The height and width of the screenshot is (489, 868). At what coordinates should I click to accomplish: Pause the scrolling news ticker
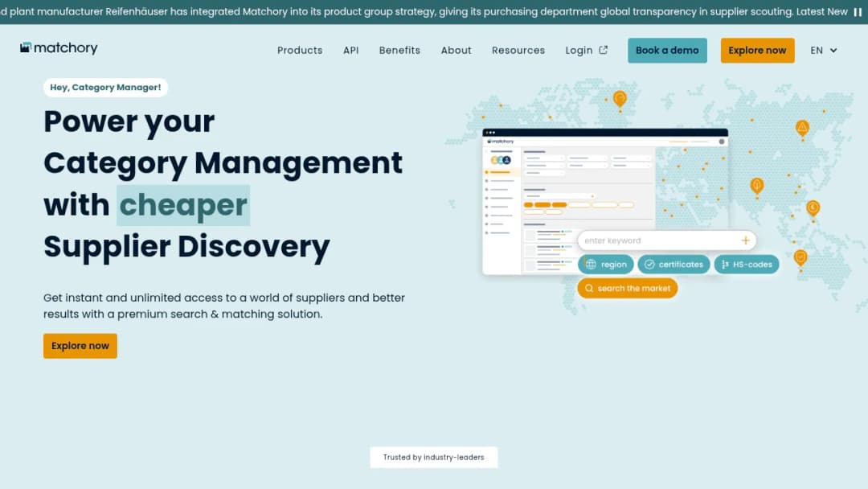[x=858, y=11]
